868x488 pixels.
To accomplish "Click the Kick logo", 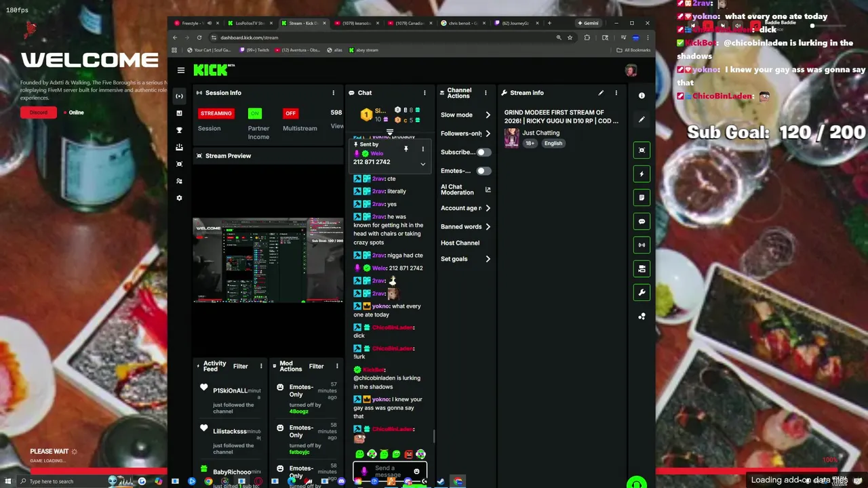I will click(x=210, y=70).
